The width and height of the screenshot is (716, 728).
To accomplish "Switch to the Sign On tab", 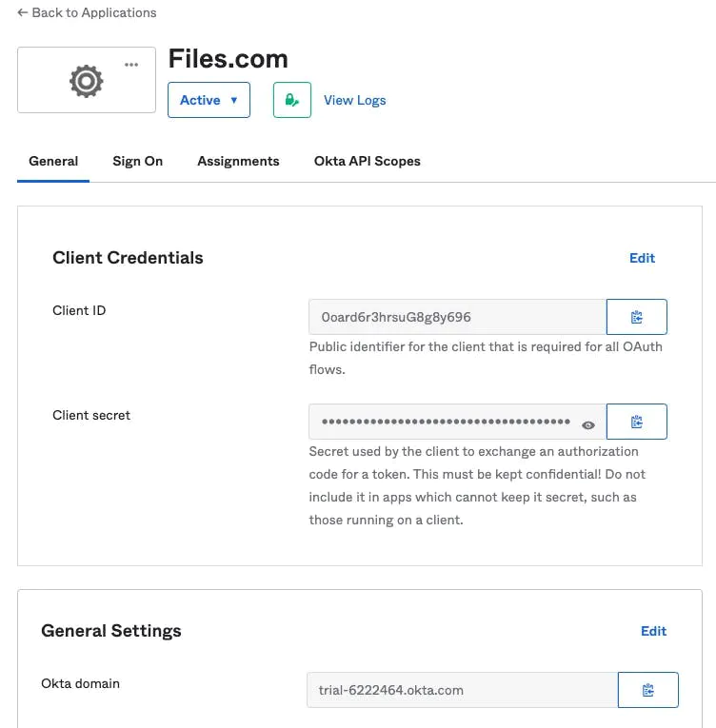I will coord(137,161).
